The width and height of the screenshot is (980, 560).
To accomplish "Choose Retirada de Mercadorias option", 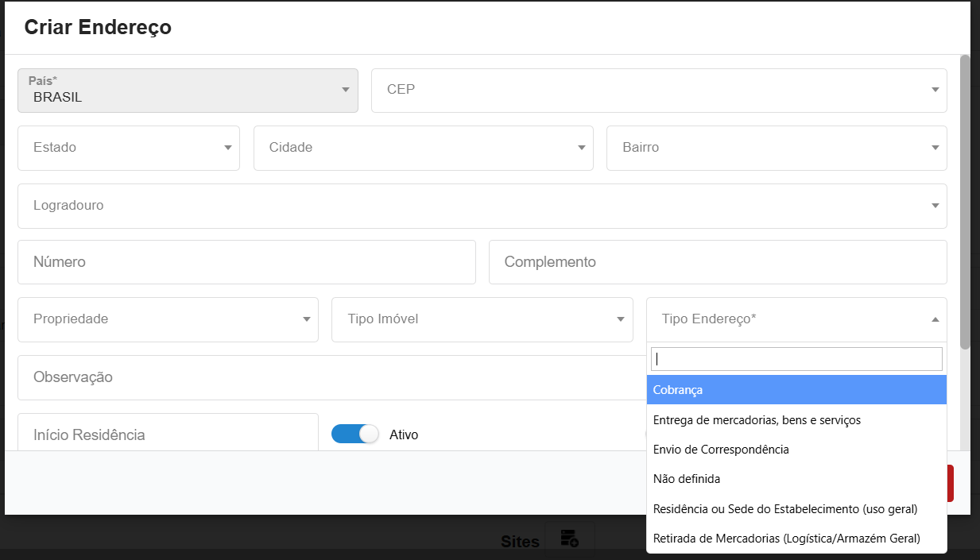I will [796, 539].
